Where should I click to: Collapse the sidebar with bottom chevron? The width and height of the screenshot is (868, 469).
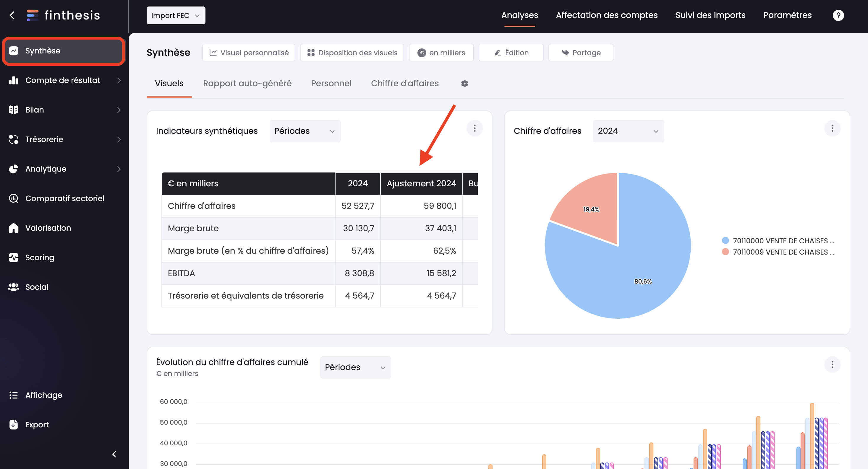click(114, 454)
